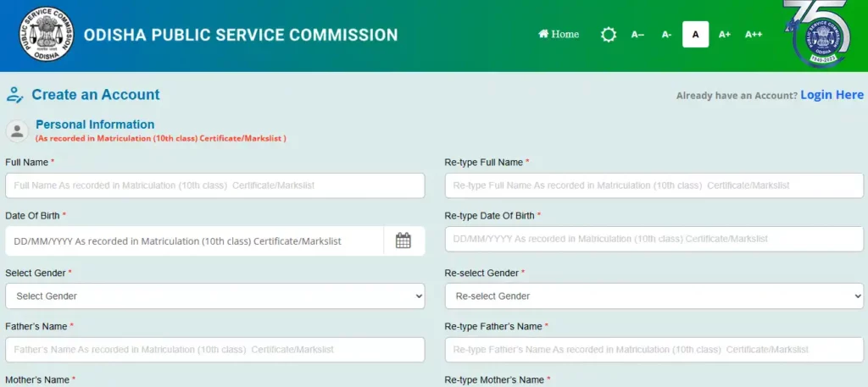Viewport: 868px width, 387px height.
Task: Increase font size with A+
Action: click(725, 34)
